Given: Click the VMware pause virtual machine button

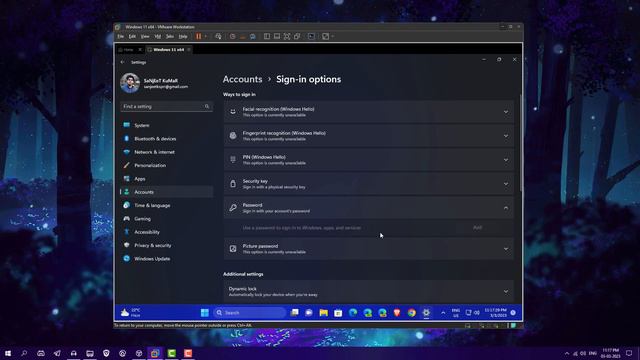Looking at the screenshot, I should coord(198,36).
